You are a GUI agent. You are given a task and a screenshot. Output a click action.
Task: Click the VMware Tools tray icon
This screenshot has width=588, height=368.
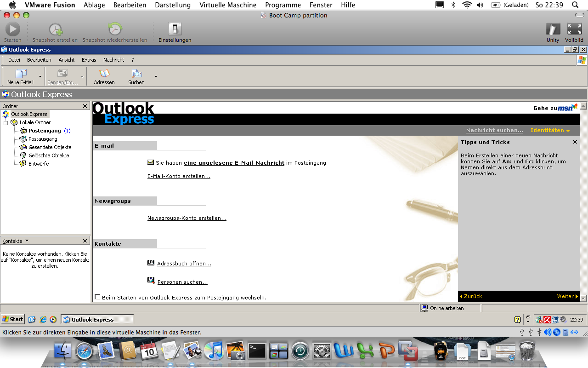click(x=555, y=319)
